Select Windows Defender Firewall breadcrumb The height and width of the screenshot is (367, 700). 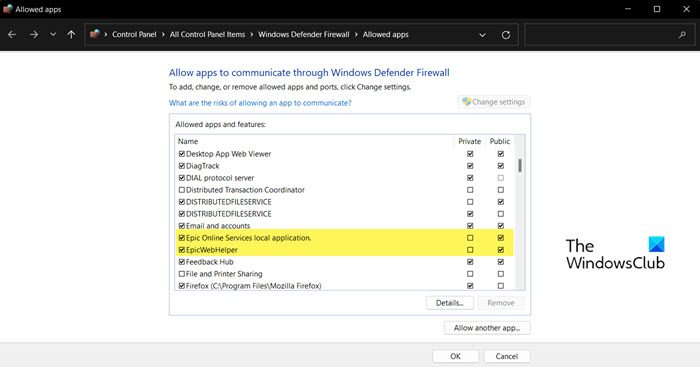point(304,34)
